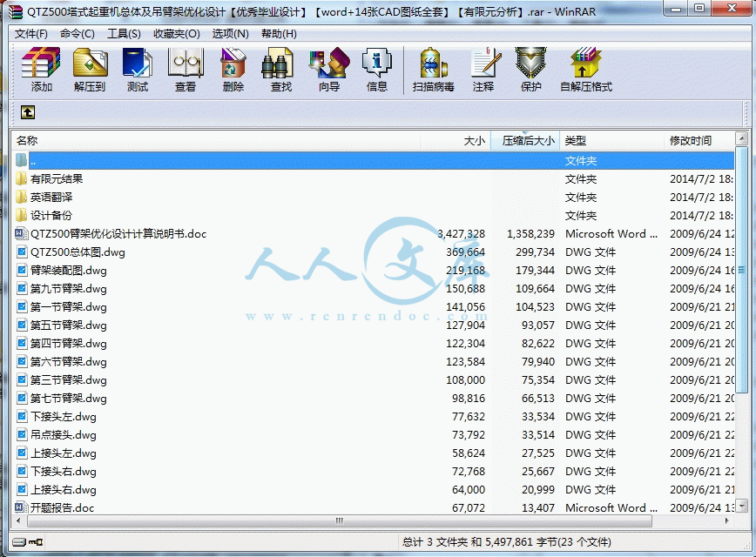Click the 删除 (Delete) toolbar icon
The image size is (756, 557).
pyautogui.click(x=233, y=69)
